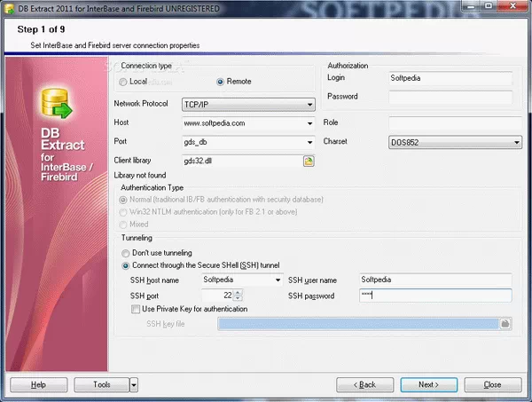Image resolution: width=532 pixels, height=402 pixels.
Task: Go to previous step with Back
Action: point(364,384)
